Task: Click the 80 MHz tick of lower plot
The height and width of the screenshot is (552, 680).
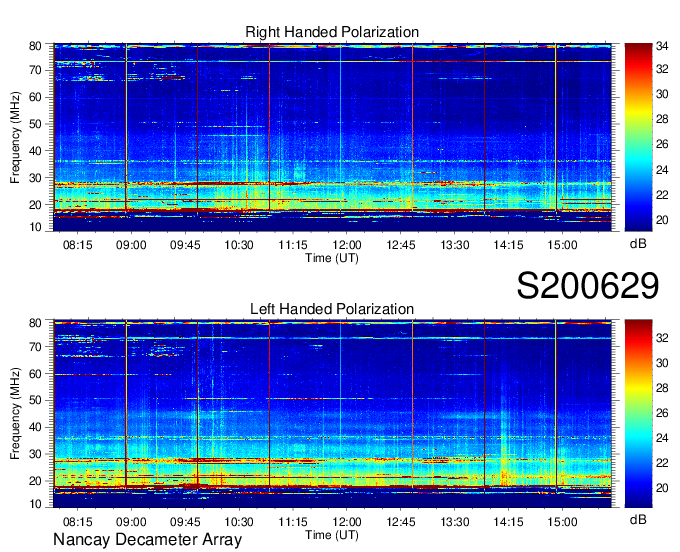Action: [x=35, y=323]
